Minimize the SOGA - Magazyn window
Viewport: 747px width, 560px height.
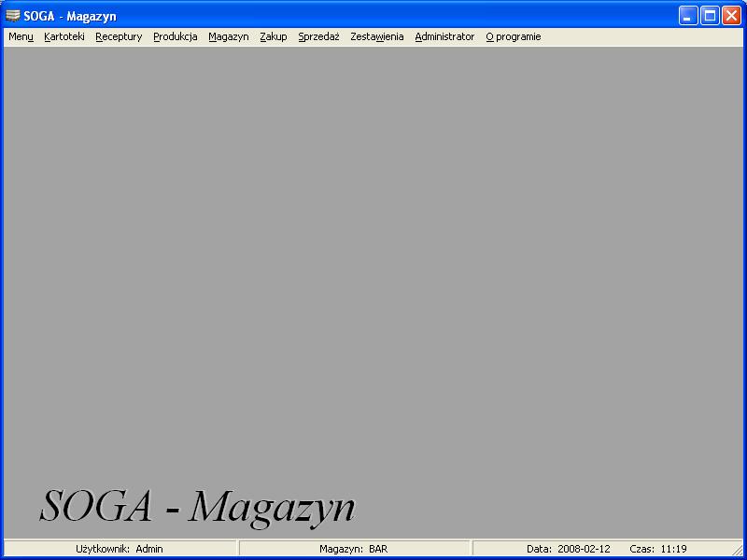click(687, 16)
